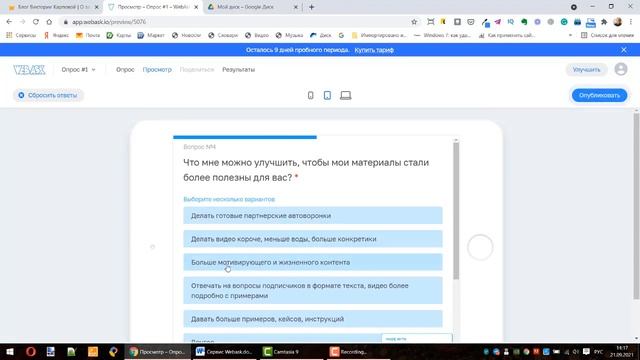Launch Opera from the taskbar
This screenshot has width=640, height=360.
pos(31,351)
